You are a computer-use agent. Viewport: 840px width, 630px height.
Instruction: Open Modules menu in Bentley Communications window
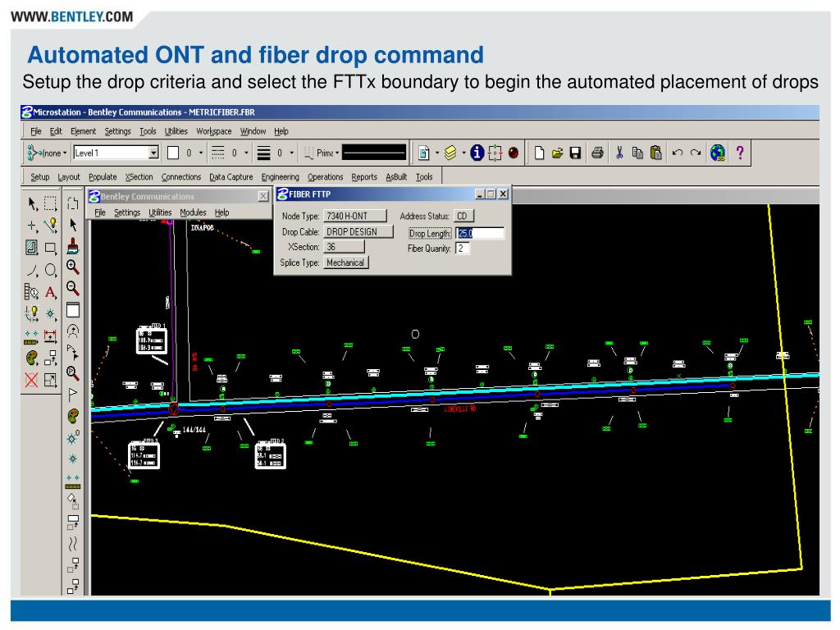tap(193, 212)
